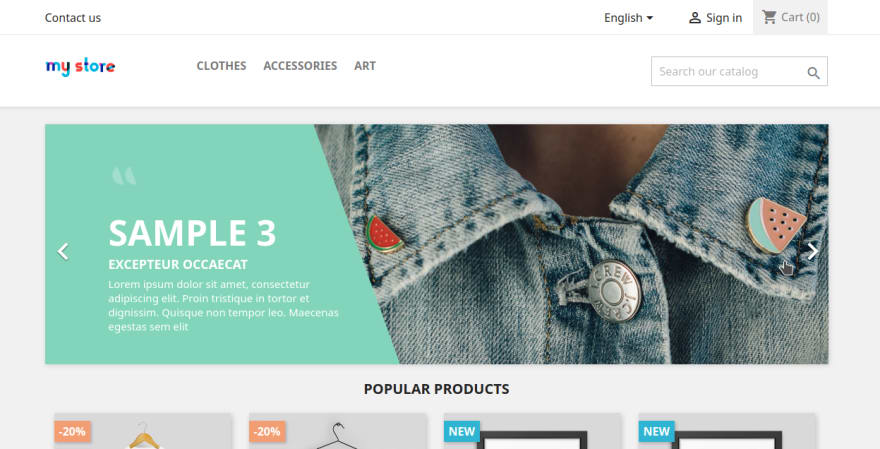Go to previous slide with left arrow
The width and height of the screenshot is (880, 449).
click(63, 251)
